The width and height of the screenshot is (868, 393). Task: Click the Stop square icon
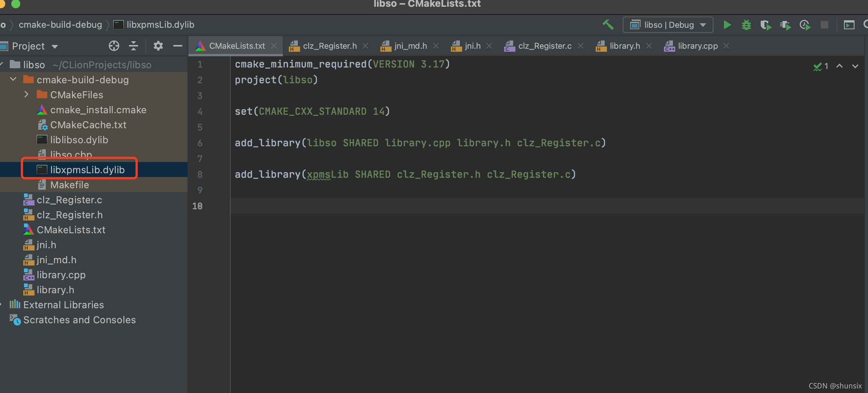(824, 25)
